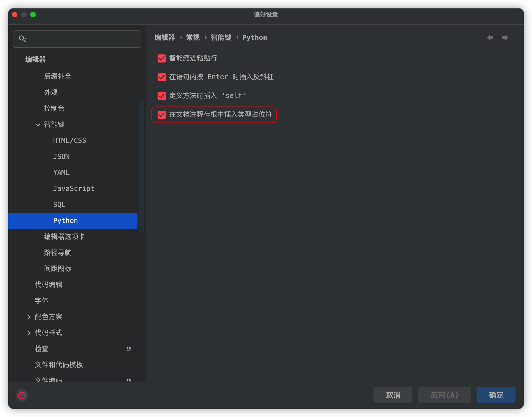The width and height of the screenshot is (532, 417).
Task: Toggle the highlighted 在文档注释存根中插入类型占位符 option
Action: (x=162, y=115)
